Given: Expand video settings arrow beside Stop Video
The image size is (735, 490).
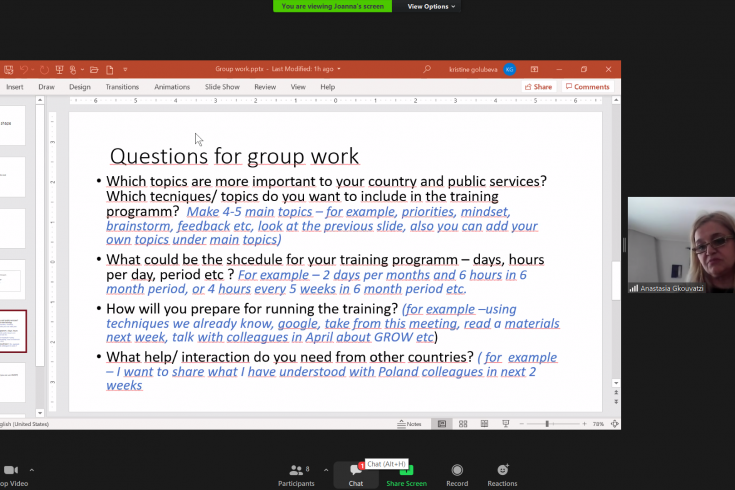Looking at the screenshot, I should click(32, 470).
